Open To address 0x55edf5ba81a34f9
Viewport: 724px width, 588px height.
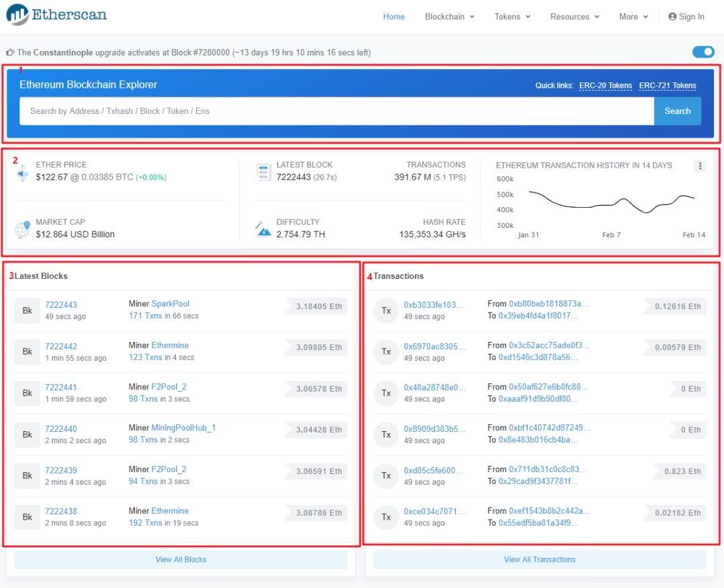click(538, 523)
